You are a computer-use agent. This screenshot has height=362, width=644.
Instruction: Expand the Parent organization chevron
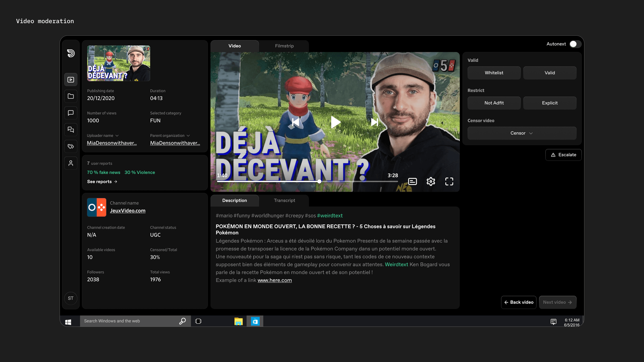tap(188, 136)
